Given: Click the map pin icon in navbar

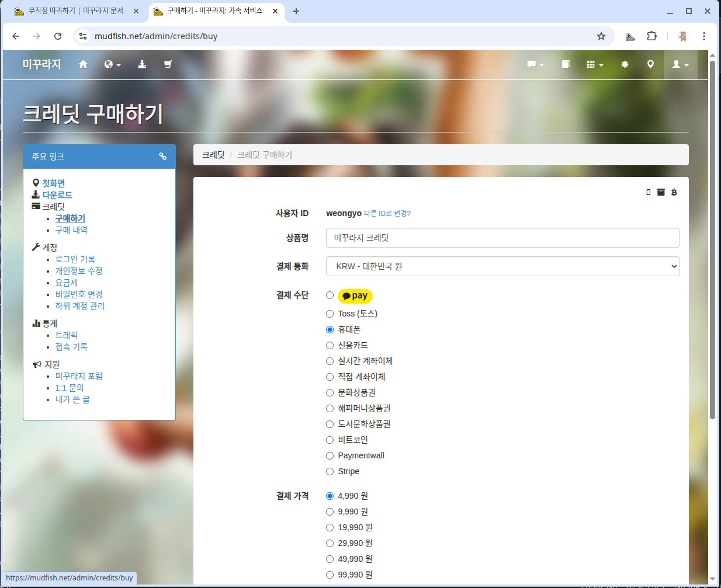Looking at the screenshot, I should tap(650, 64).
